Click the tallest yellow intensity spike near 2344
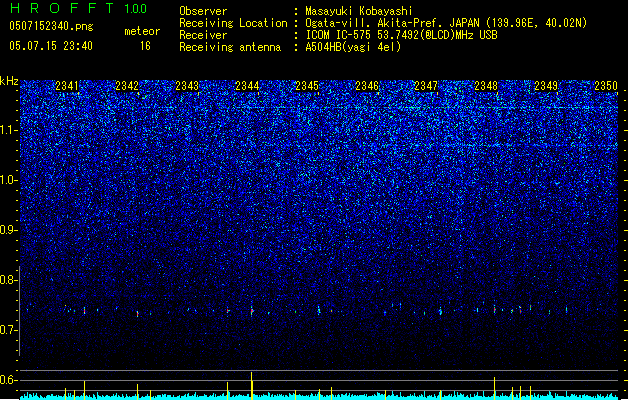The width and height of the screenshot is (629, 400). (252, 385)
